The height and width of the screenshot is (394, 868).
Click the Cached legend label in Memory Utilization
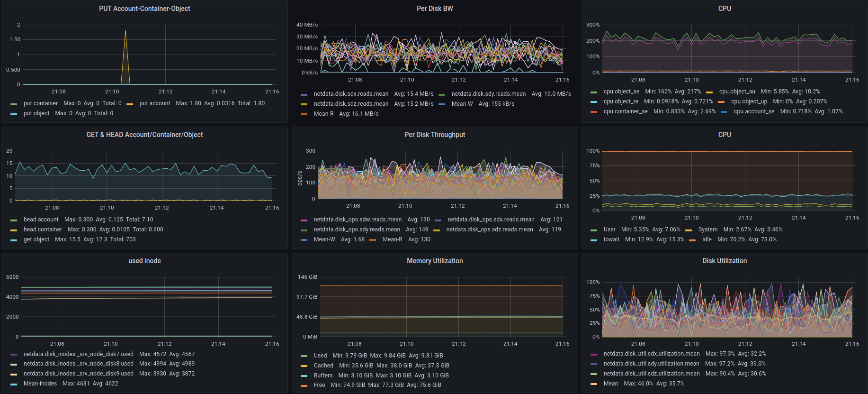pyautogui.click(x=323, y=366)
